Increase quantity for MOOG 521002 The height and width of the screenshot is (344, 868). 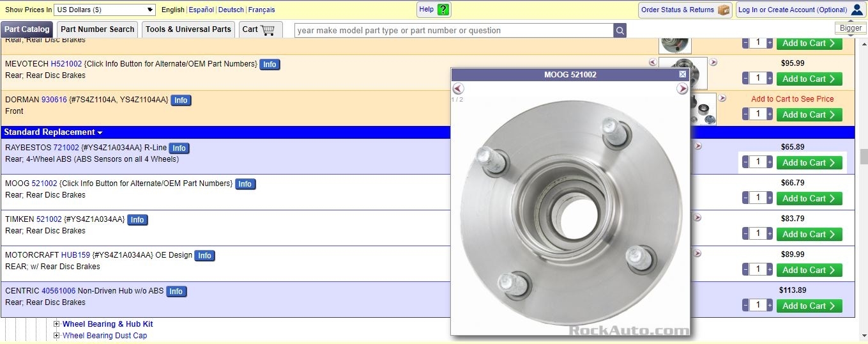coord(770,198)
